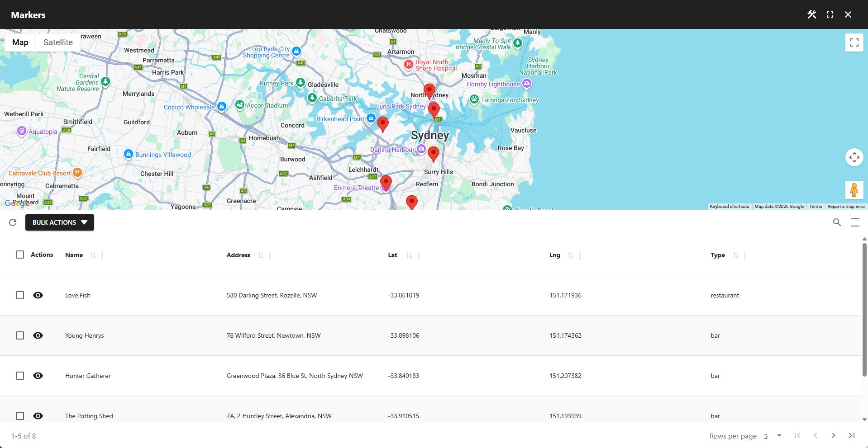Check the Young Henrys row checkbox
Screen dimensions: 868x448
(x=20, y=335)
